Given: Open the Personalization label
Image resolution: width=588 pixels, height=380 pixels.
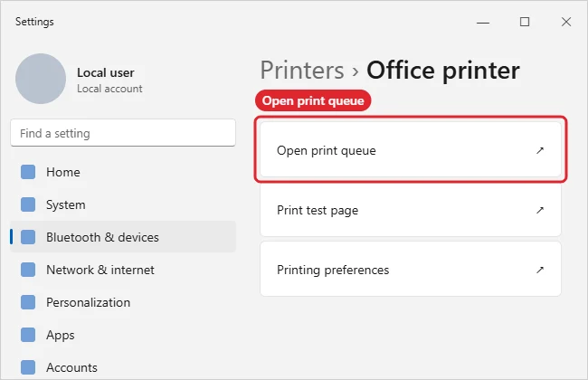Looking at the screenshot, I should [x=88, y=302].
